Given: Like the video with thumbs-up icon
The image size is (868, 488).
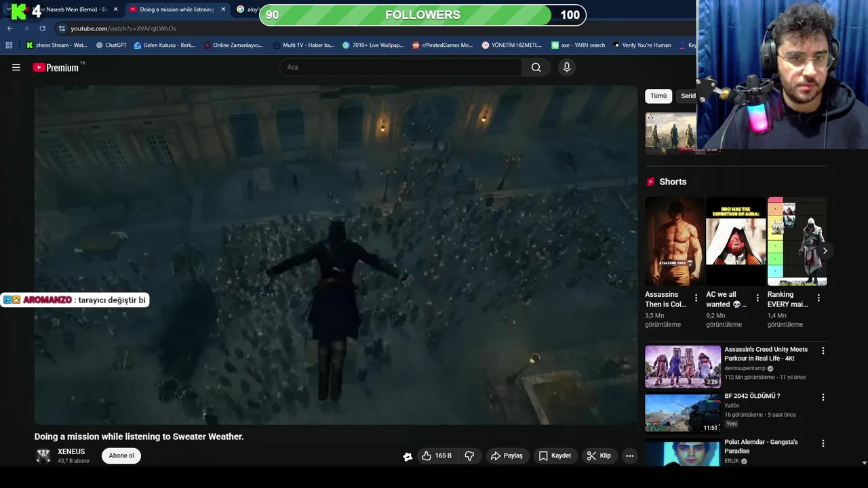Looking at the screenshot, I should pyautogui.click(x=427, y=455).
